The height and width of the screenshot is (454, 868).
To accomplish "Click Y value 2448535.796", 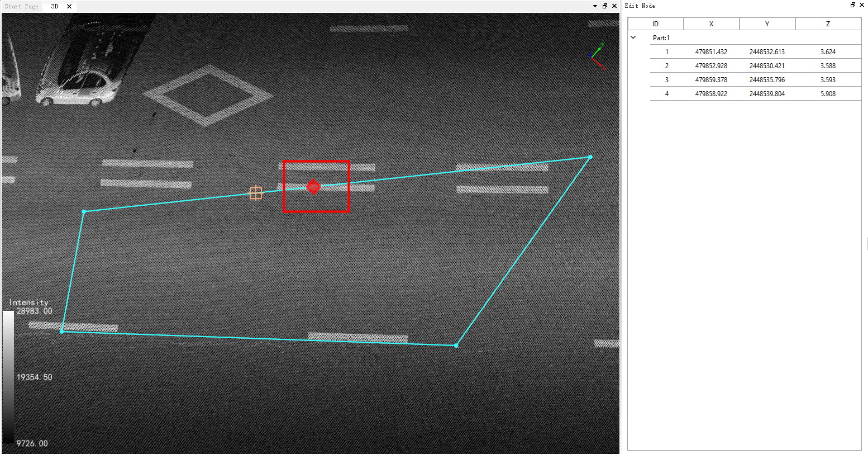I will [767, 80].
